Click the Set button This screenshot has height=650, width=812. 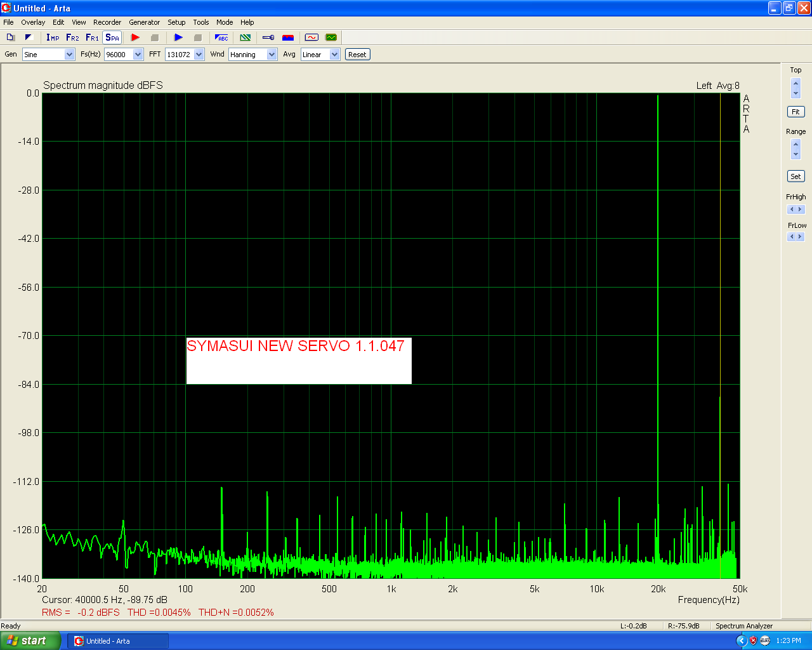[796, 176]
